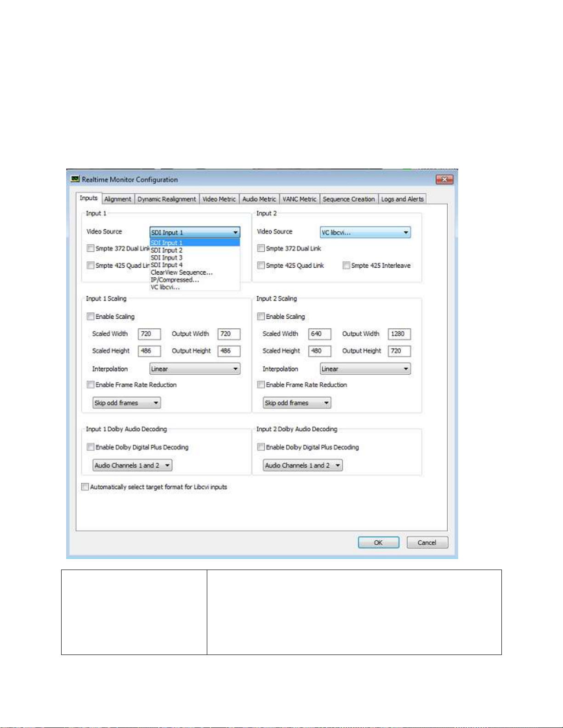Open Input 2 Skip odd frames dropdown
This screenshot has height=728, width=563.
pyautogui.click(x=297, y=403)
